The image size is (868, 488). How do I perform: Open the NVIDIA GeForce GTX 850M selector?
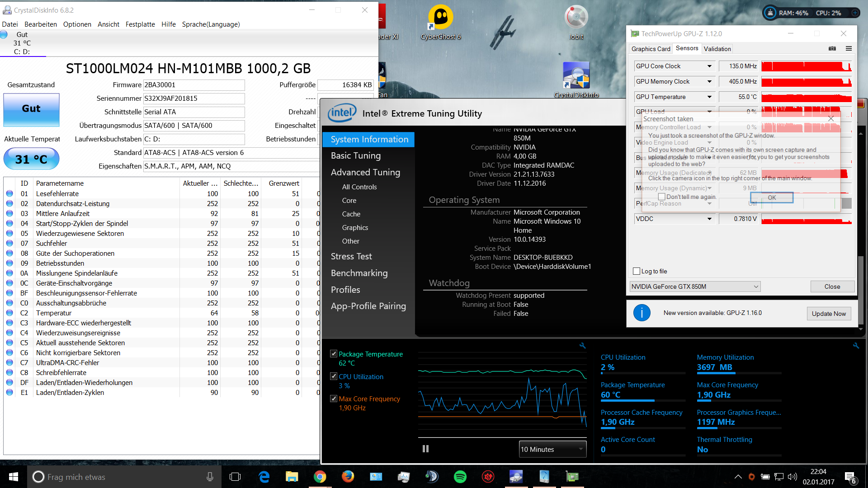pos(695,286)
